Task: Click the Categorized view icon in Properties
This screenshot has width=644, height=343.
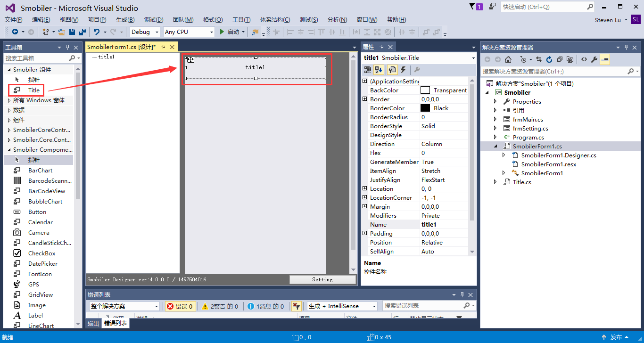Action: coord(368,70)
